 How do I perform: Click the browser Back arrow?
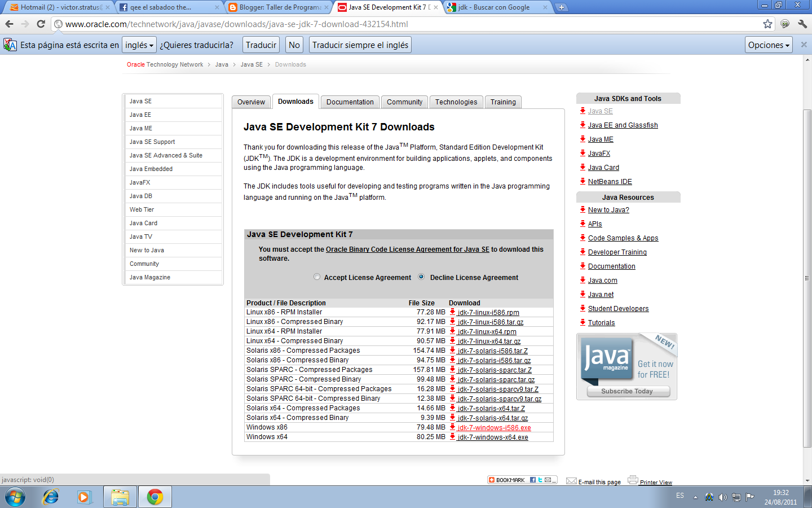tap(9, 24)
